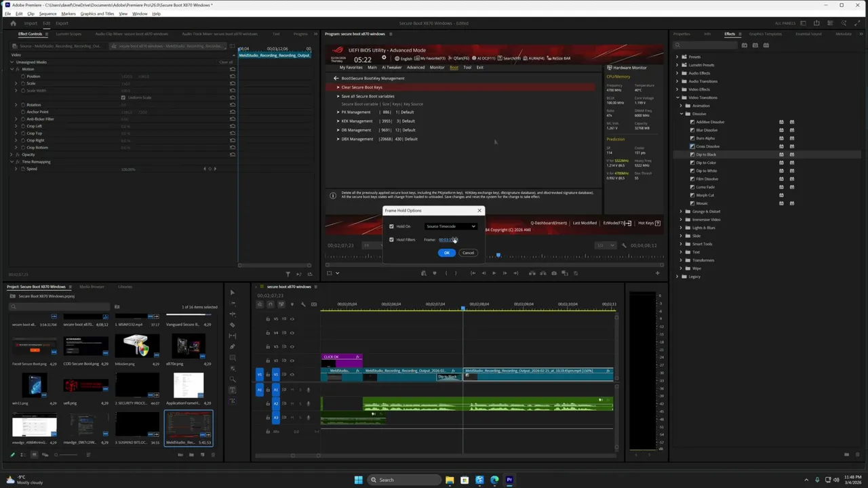Open Premiere Pro in Windows taskbar
The height and width of the screenshot is (488, 868).
click(x=509, y=480)
